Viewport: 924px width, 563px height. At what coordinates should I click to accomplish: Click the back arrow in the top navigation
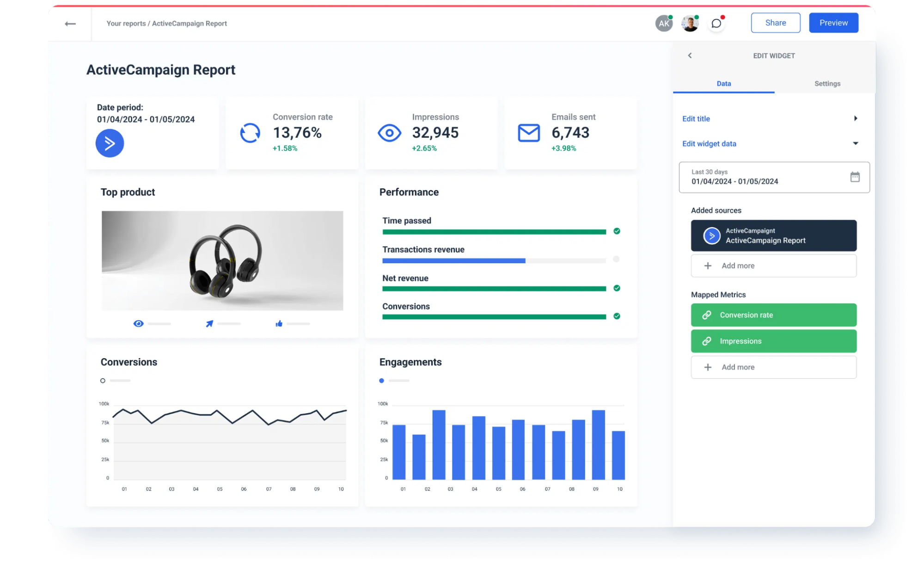[70, 24]
